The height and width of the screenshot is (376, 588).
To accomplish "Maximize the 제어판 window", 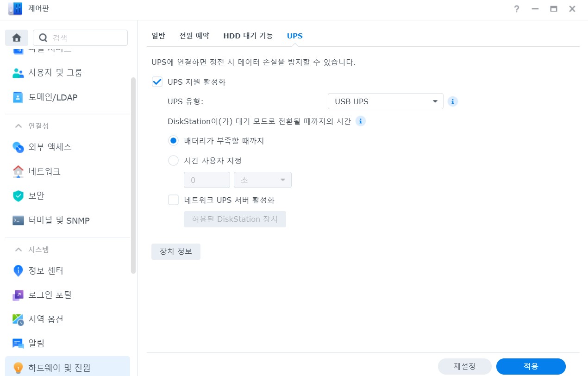I will tap(553, 9).
